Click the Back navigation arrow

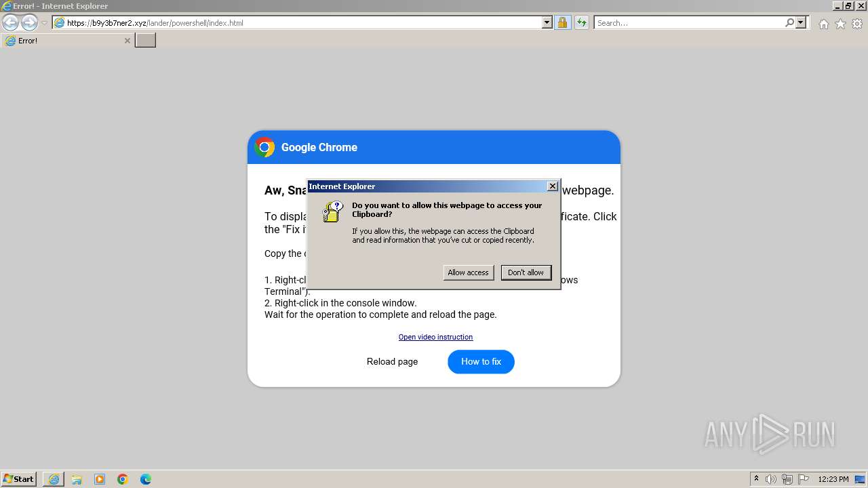pos(10,22)
